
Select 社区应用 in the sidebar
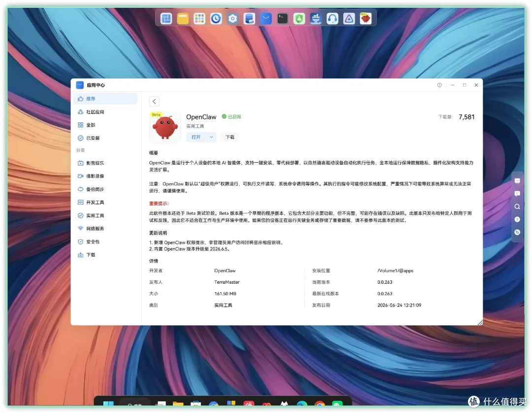tap(105, 112)
